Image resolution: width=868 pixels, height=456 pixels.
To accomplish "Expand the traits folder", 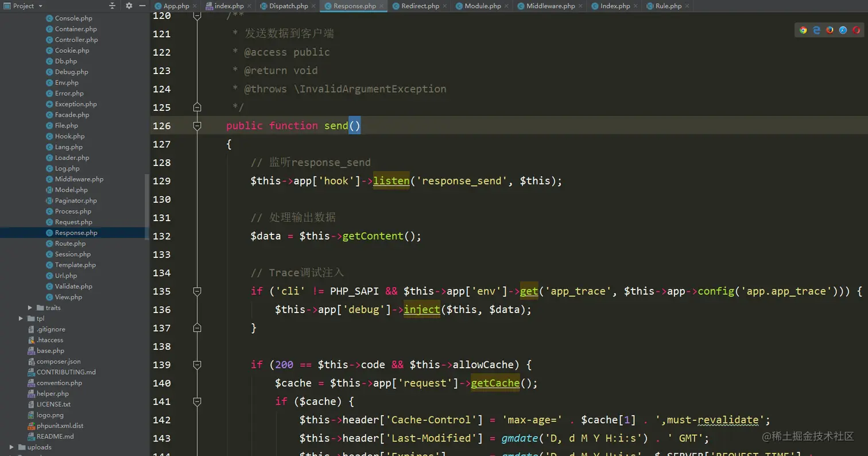I will [x=30, y=308].
